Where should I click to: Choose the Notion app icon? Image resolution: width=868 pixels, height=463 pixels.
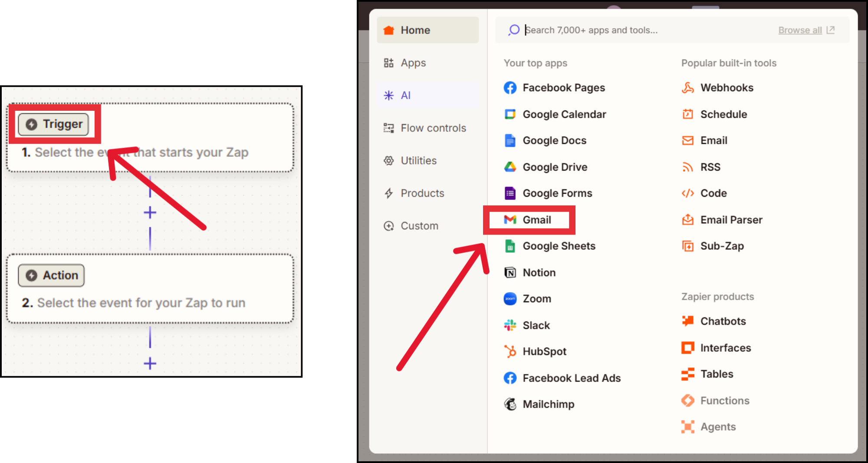[x=510, y=272]
